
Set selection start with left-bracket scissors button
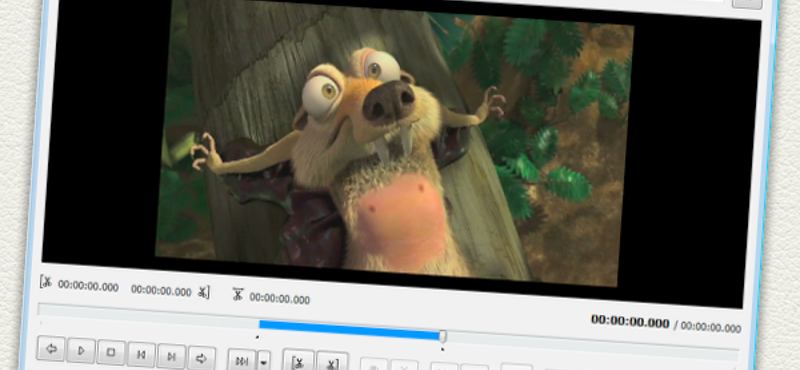click(298, 361)
